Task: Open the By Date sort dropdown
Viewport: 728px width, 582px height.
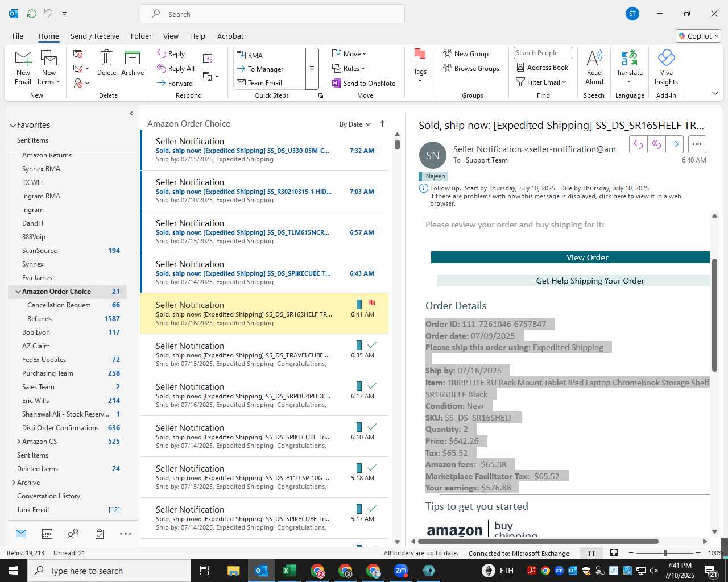Action: (x=355, y=124)
